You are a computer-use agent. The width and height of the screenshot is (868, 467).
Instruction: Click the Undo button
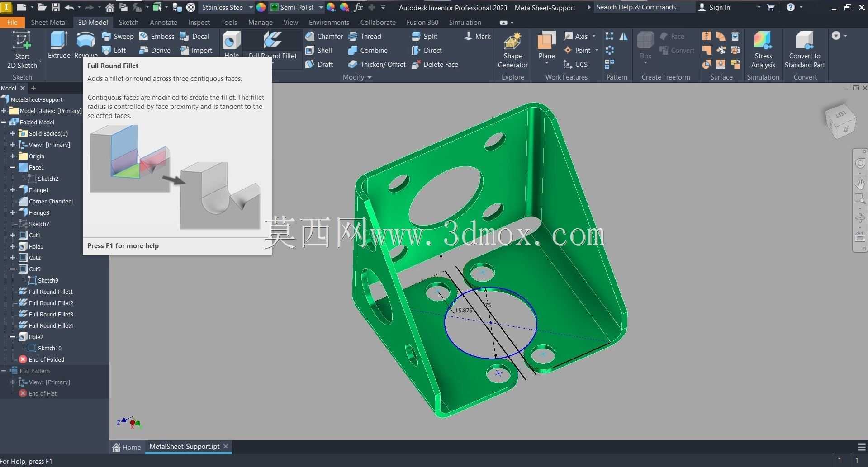pos(69,8)
